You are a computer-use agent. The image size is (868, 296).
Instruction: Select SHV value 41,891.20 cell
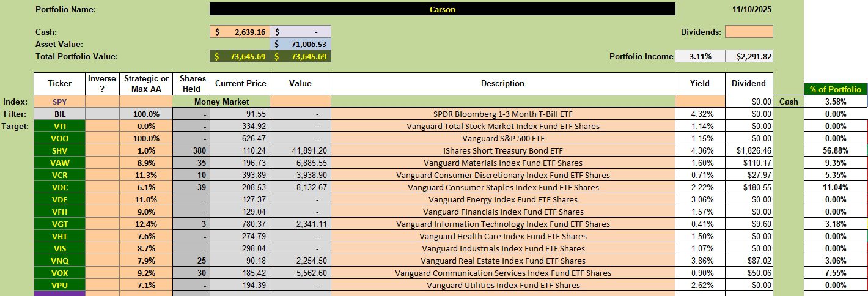[x=300, y=150]
